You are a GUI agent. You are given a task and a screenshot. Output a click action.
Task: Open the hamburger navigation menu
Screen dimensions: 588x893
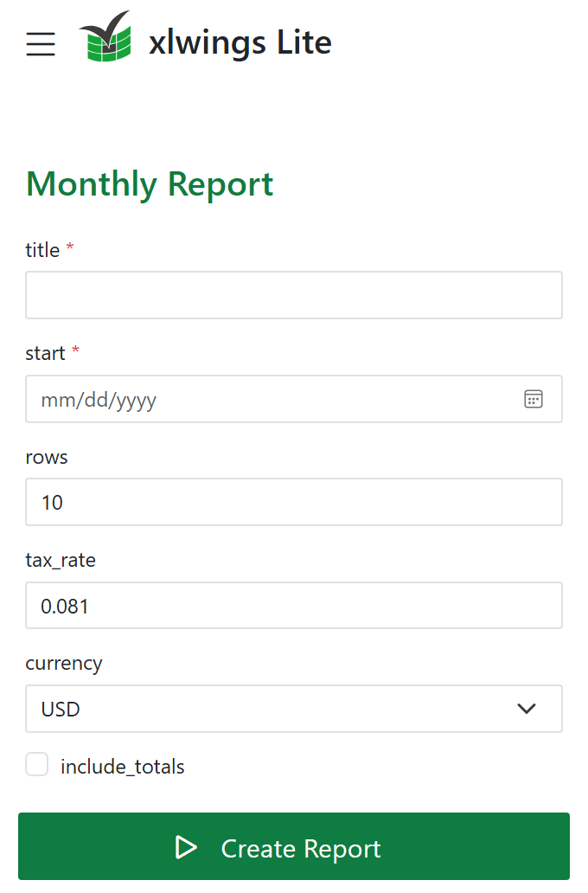[41, 44]
